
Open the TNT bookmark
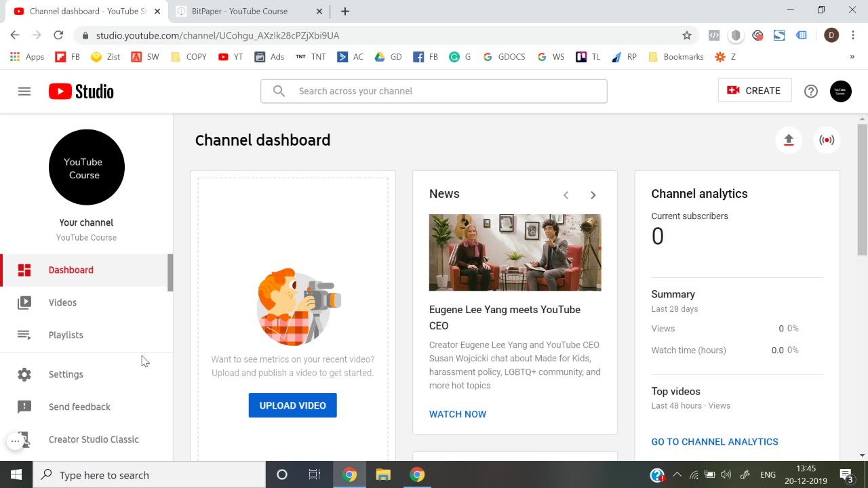coord(311,57)
